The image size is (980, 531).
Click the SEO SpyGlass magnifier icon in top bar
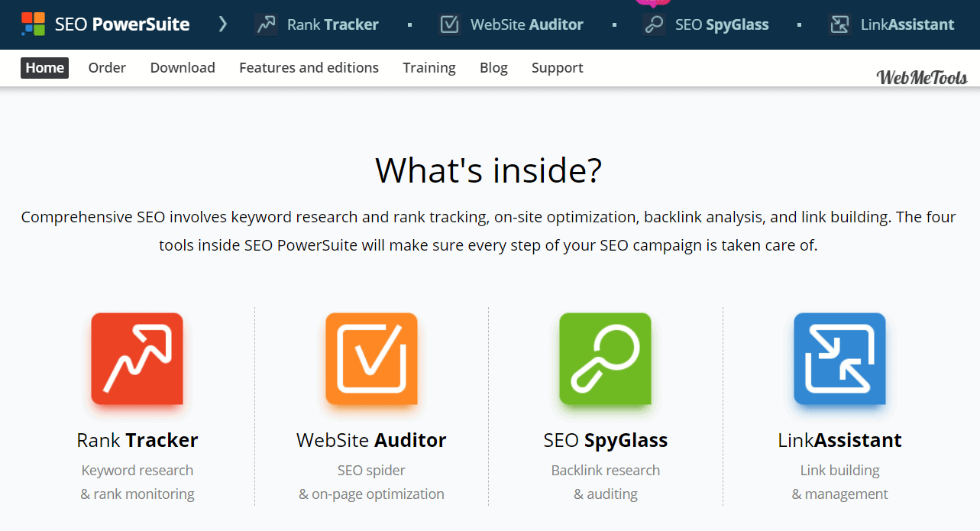coord(654,24)
